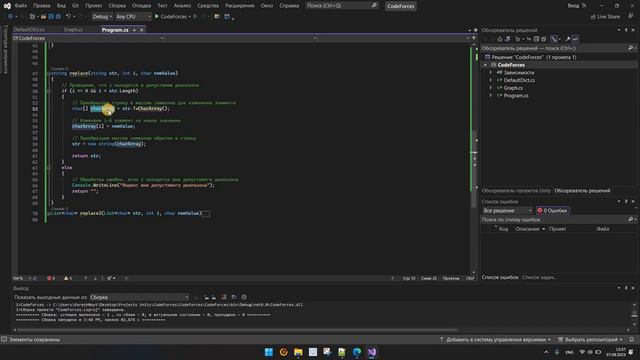The image size is (640, 360).
Task: Sort error list by Описание column
Action: click(529, 229)
